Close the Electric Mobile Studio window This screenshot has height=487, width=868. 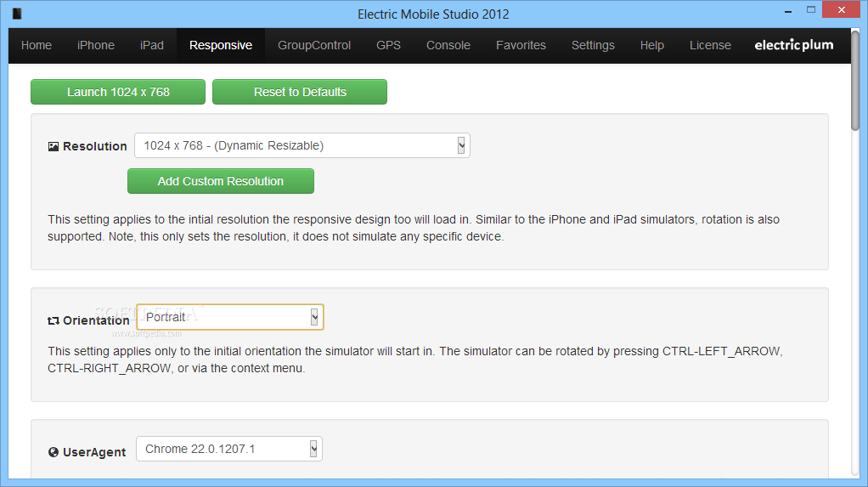coord(842,10)
